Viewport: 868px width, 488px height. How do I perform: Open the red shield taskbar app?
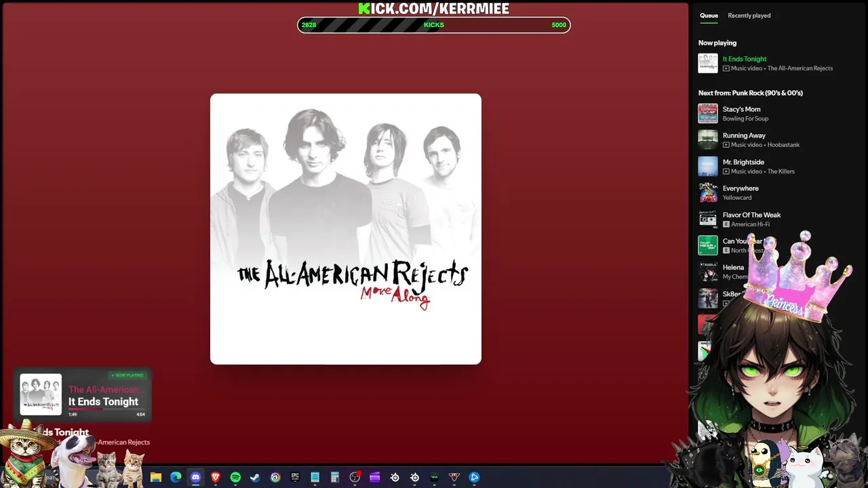tap(454, 477)
